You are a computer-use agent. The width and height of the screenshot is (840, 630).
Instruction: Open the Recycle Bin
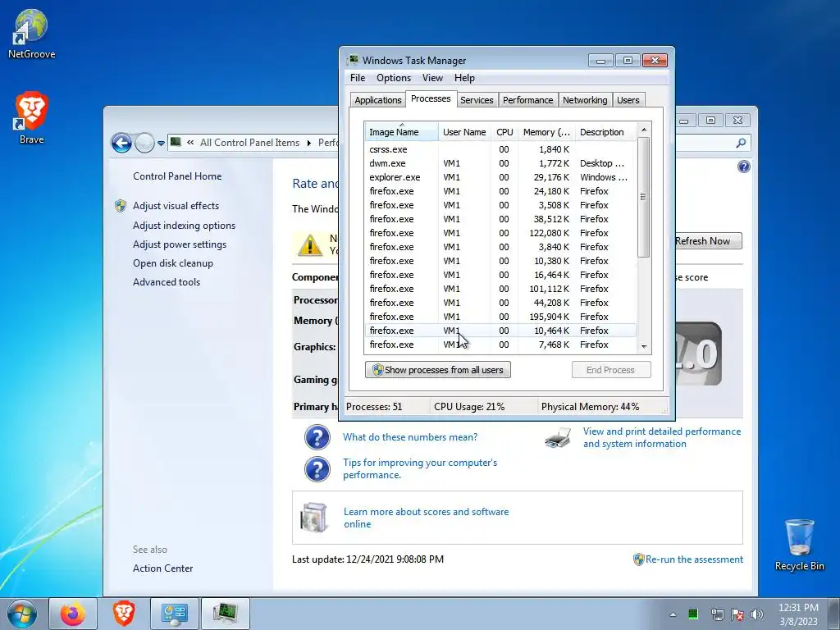[799, 545]
